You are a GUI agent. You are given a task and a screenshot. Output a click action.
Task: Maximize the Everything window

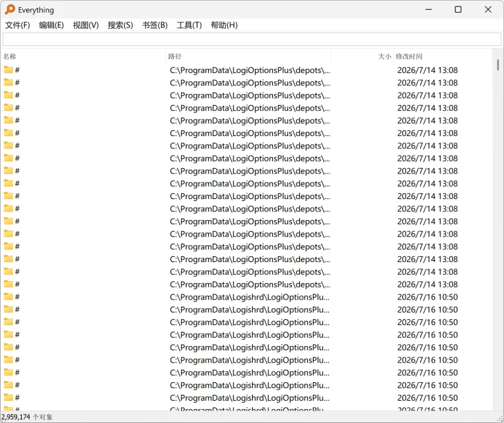458,10
